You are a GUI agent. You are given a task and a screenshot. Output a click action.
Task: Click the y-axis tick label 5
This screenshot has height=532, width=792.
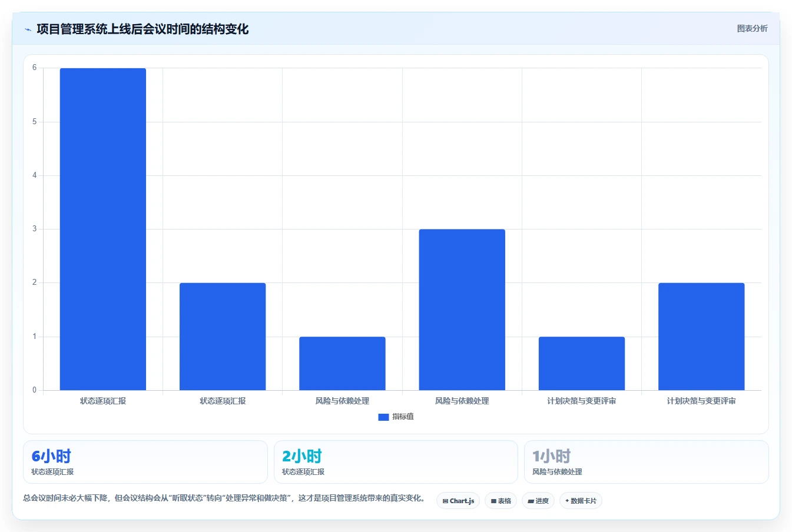pyautogui.click(x=34, y=122)
